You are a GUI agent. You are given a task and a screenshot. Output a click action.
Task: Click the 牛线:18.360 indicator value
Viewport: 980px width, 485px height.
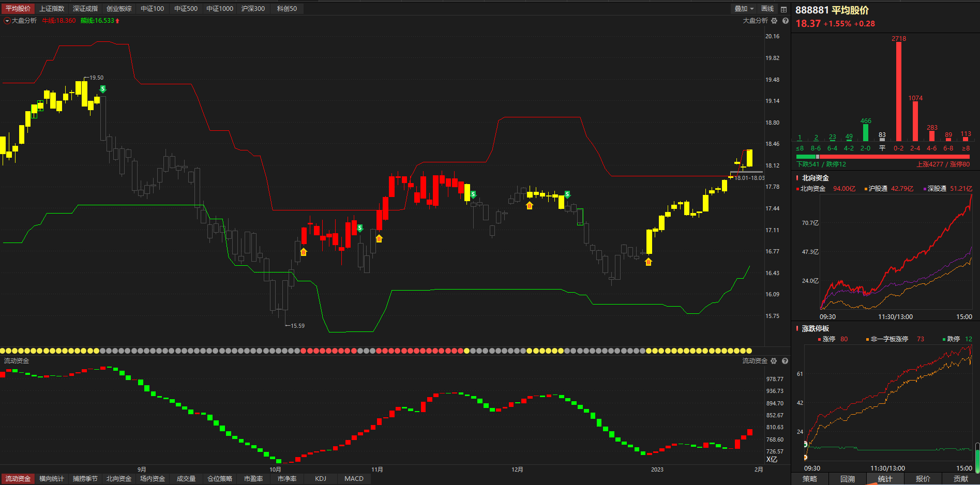click(x=59, y=21)
